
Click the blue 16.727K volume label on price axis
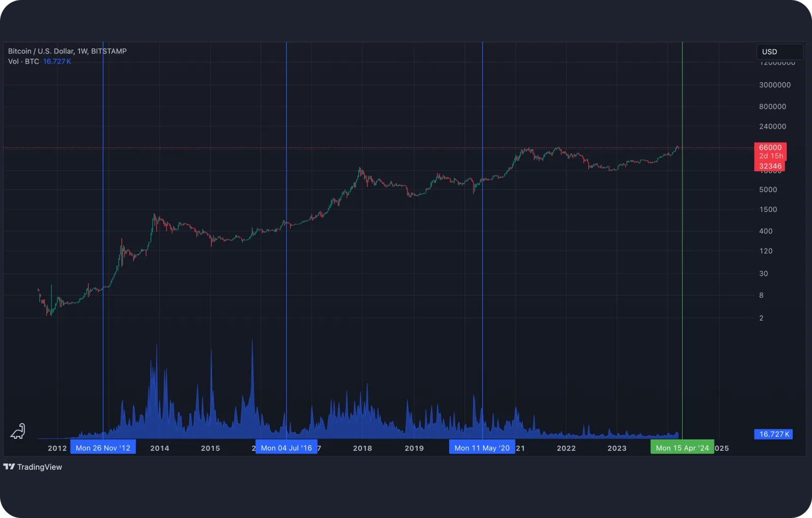774,434
